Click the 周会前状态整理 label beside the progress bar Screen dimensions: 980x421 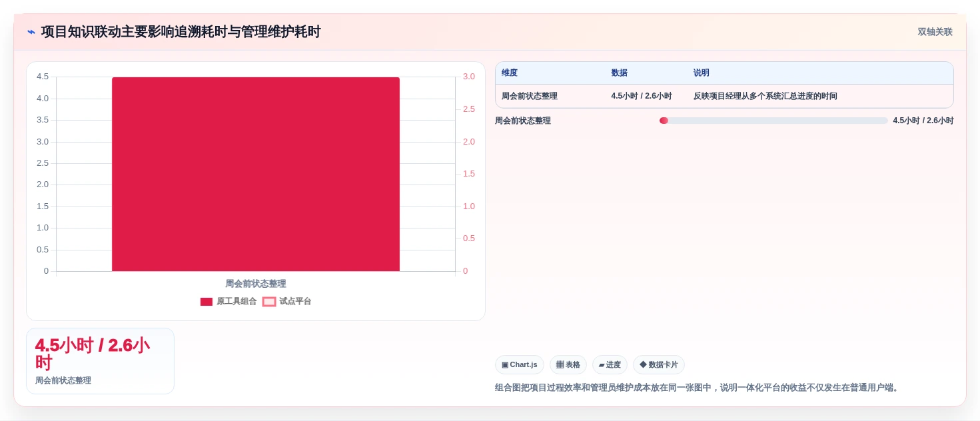point(523,121)
